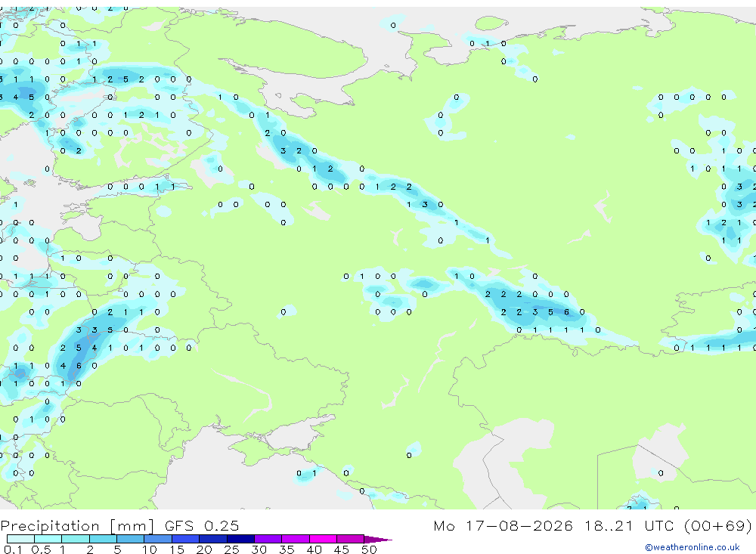Viewport: 756px width, 554px height.
Task: Select the 45–50 mm dark magenta legend swatch
Action: 350,539
